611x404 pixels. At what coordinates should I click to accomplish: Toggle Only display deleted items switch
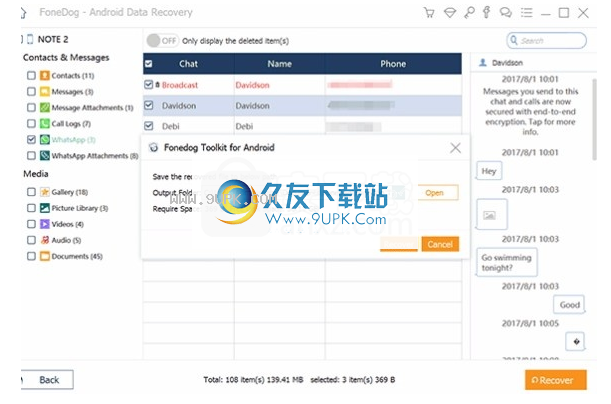pos(162,41)
